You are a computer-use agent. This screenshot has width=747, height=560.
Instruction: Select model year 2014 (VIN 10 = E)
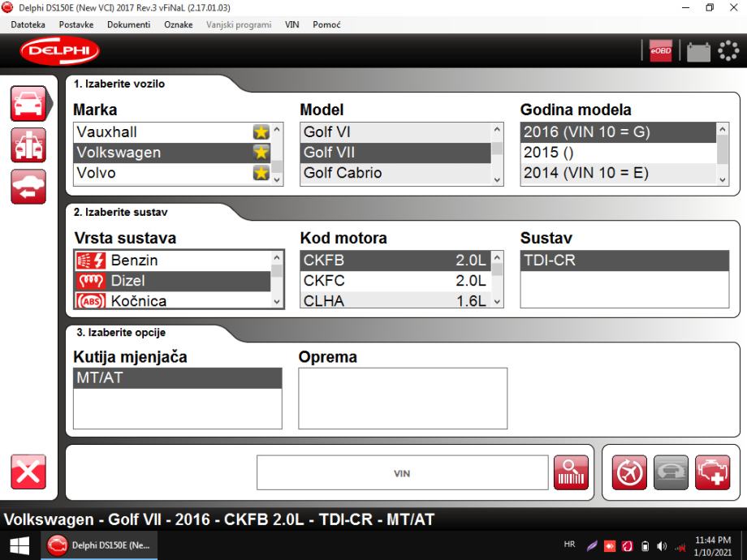pyautogui.click(x=619, y=173)
